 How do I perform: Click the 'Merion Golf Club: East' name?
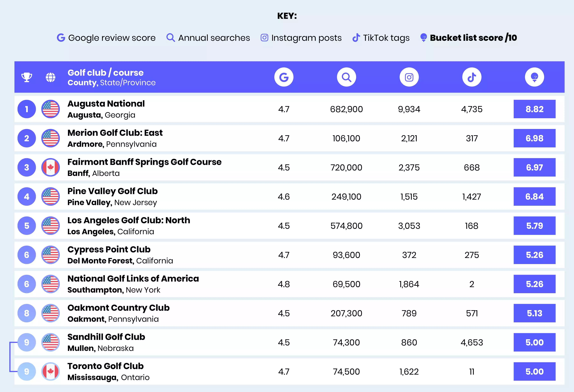pyautogui.click(x=115, y=133)
